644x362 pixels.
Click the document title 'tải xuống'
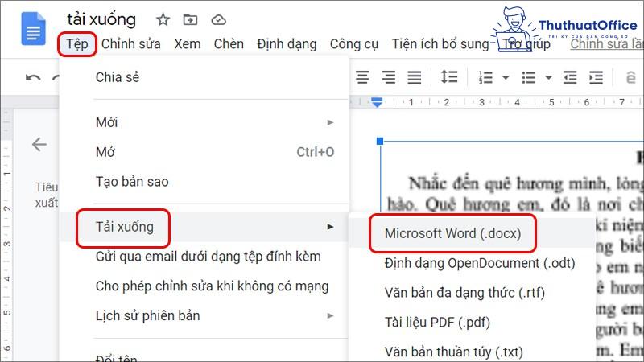pyautogui.click(x=101, y=19)
